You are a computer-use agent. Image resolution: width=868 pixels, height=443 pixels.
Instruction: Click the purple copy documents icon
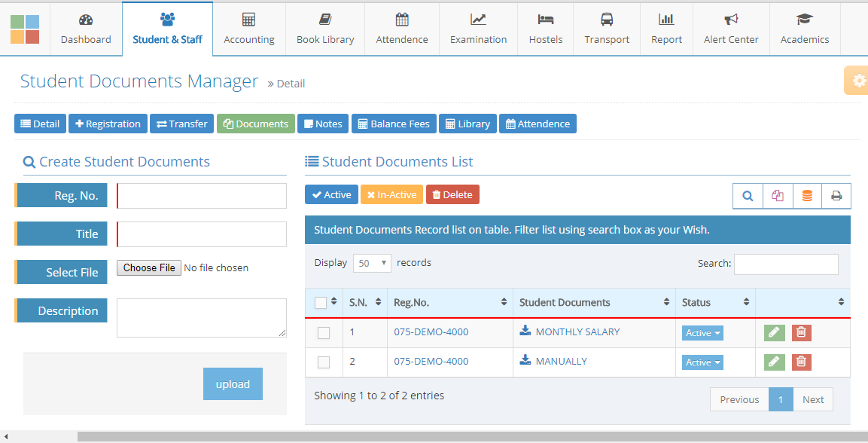(778, 196)
